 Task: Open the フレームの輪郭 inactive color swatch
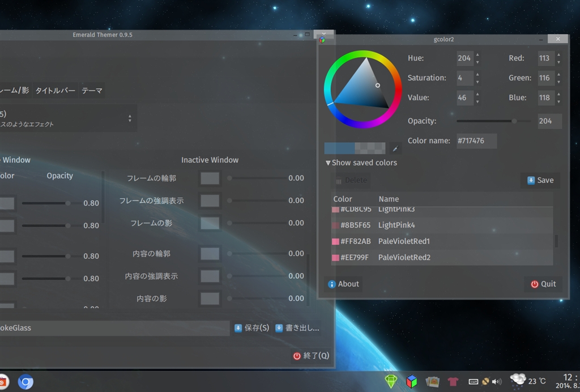[x=210, y=178]
